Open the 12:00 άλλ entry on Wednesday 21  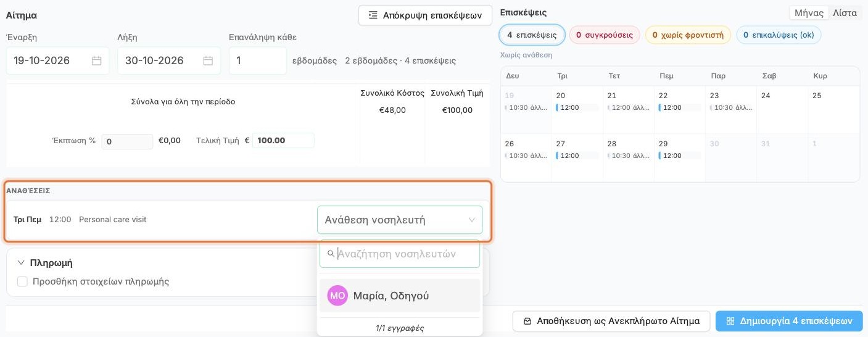[629, 107]
